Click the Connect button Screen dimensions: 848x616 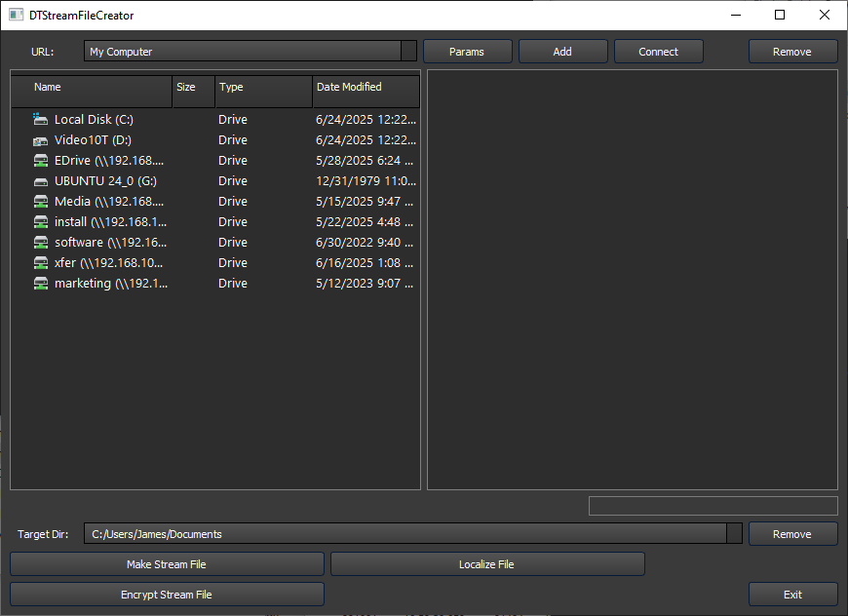659,52
